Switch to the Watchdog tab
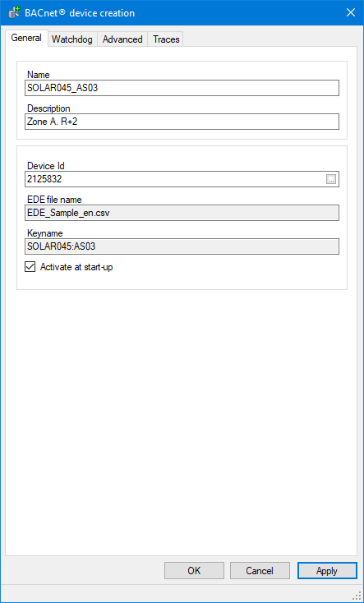 [x=72, y=39]
